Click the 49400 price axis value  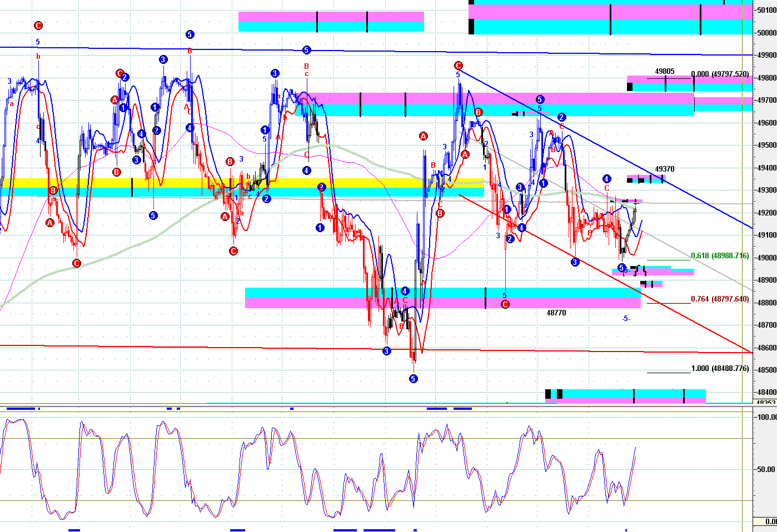[x=767, y=168]
